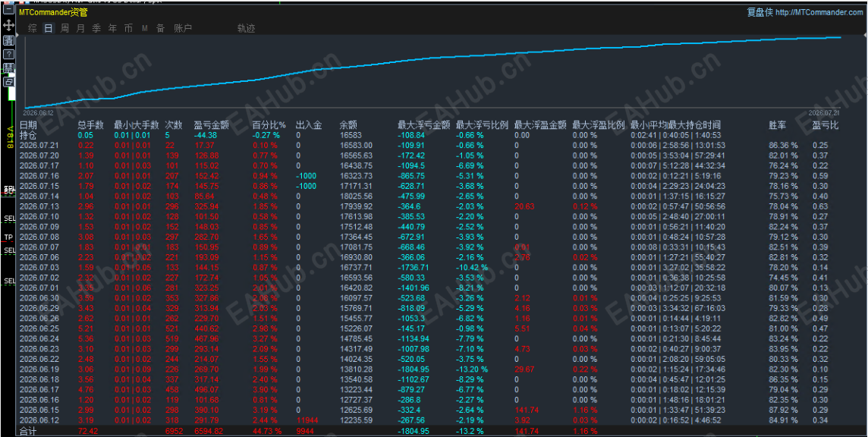The image size is (868, 437).
Task: Open the 轨迹 trajectory tab
Action: [x=247, y=28]
